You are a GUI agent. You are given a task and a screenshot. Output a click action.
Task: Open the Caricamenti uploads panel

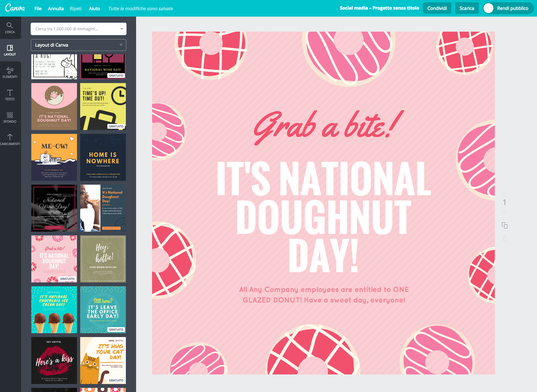(10, 140)
